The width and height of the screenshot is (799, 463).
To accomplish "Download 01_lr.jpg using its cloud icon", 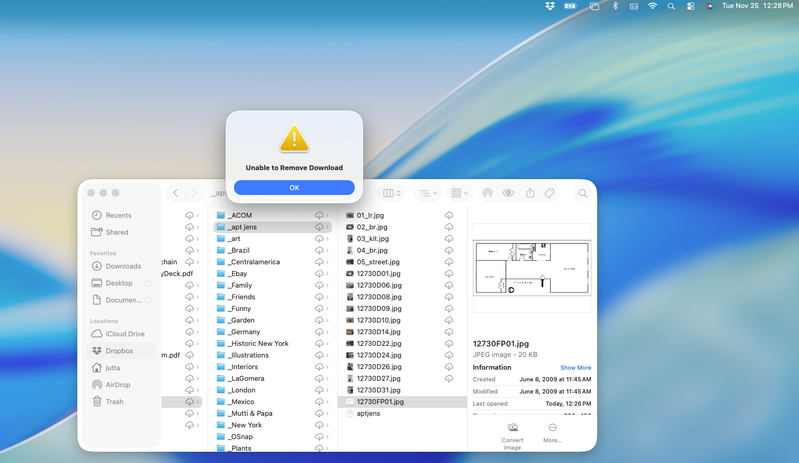I will (449, 215).
